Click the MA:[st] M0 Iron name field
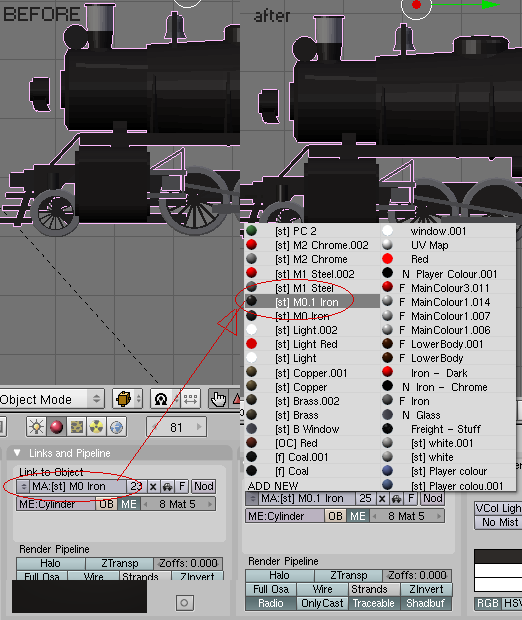Image resolution: width=522 pixels, height=620 pixels. pos(79,486)
